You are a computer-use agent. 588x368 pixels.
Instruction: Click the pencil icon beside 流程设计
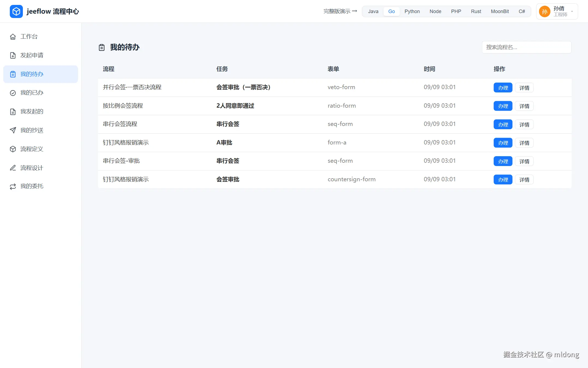click(13, 168)
